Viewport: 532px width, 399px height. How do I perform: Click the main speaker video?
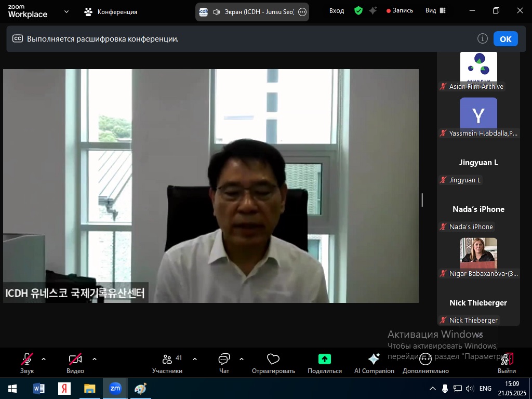tap(211, 186)
